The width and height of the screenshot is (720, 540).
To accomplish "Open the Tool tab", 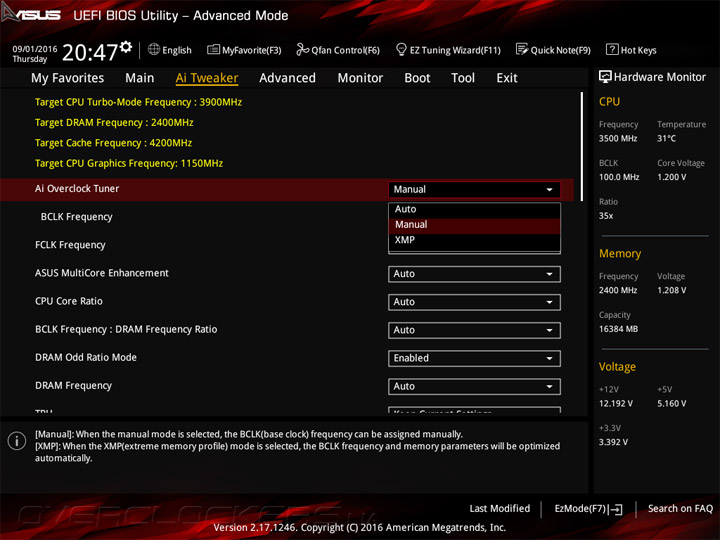I will click(x=463, y=78).
